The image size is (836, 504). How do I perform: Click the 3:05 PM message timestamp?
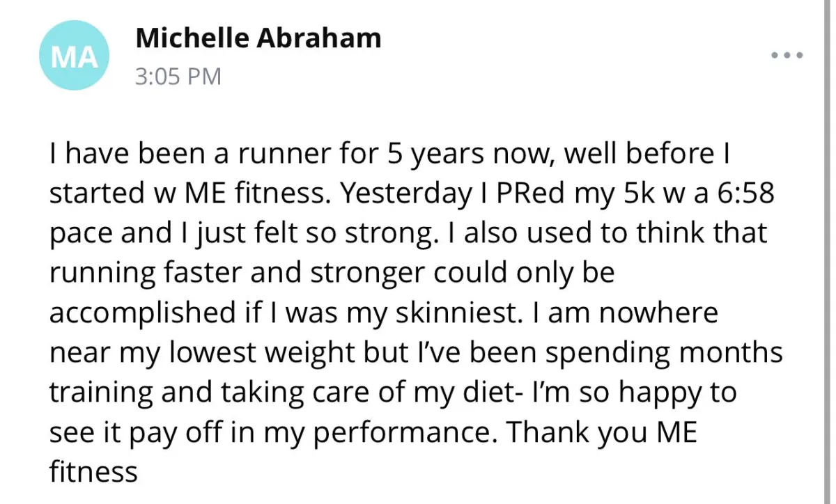pos(178,76)
